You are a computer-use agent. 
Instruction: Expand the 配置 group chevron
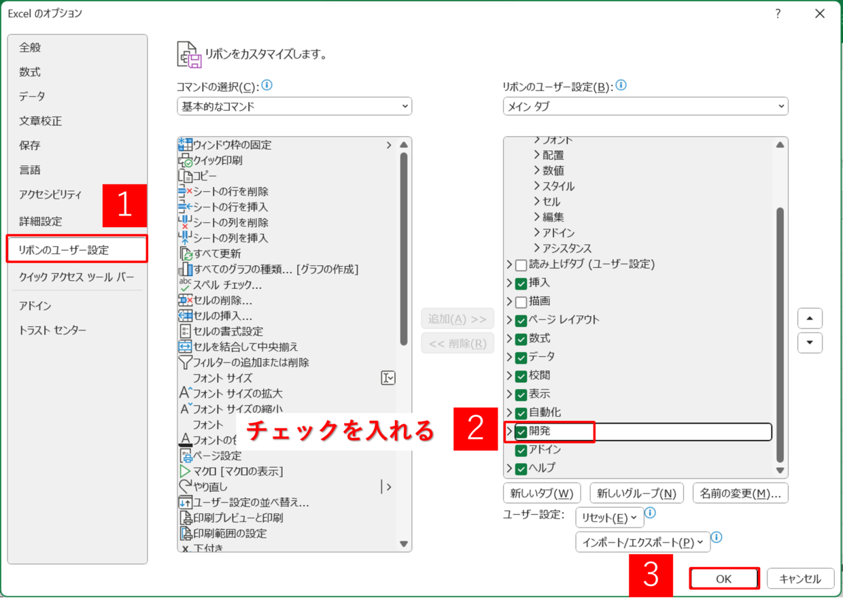(x=537, y=155)
